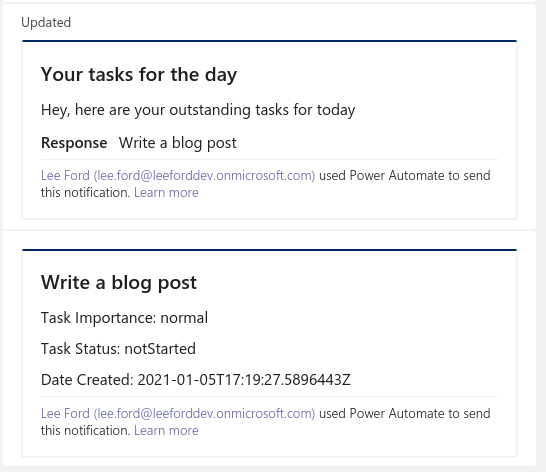
Task: Click this notification text in first card
Action: point(86,192)
